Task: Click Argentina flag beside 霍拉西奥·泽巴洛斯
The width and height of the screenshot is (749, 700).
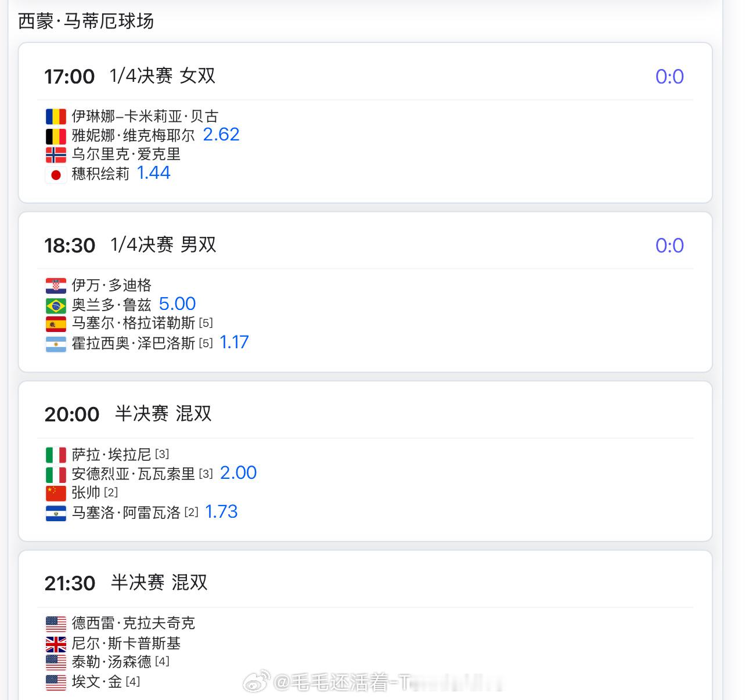Action: point(56,344)
